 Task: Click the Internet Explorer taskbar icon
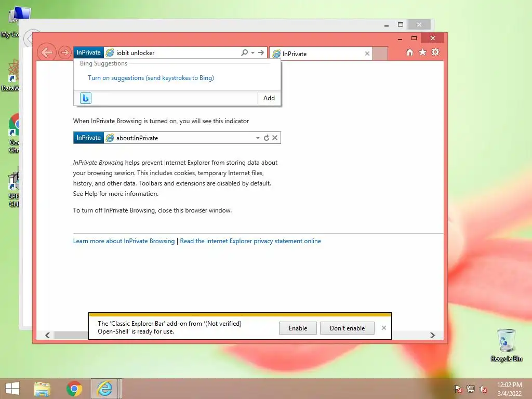tap(105, 389)
